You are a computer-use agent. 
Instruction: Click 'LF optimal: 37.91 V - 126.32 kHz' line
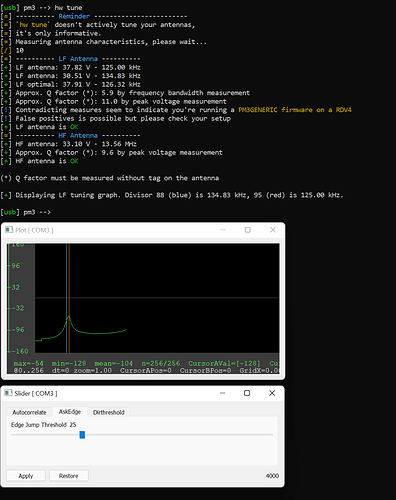[x=78, y=84]
